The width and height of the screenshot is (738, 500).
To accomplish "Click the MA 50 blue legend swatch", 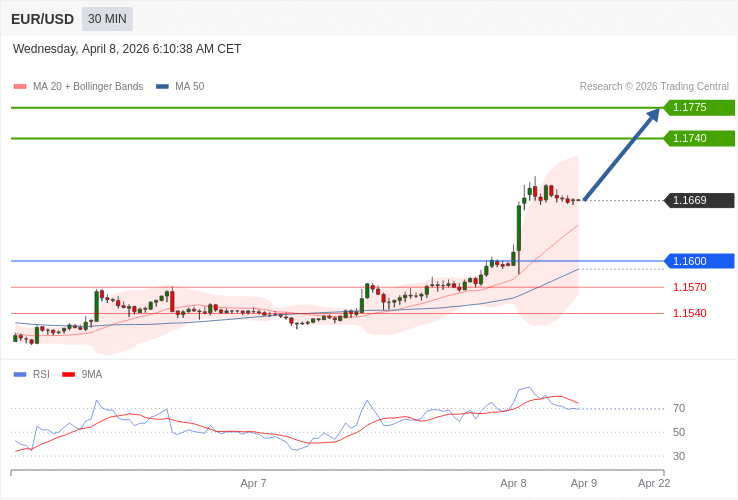I will click(x=162, y=87).
